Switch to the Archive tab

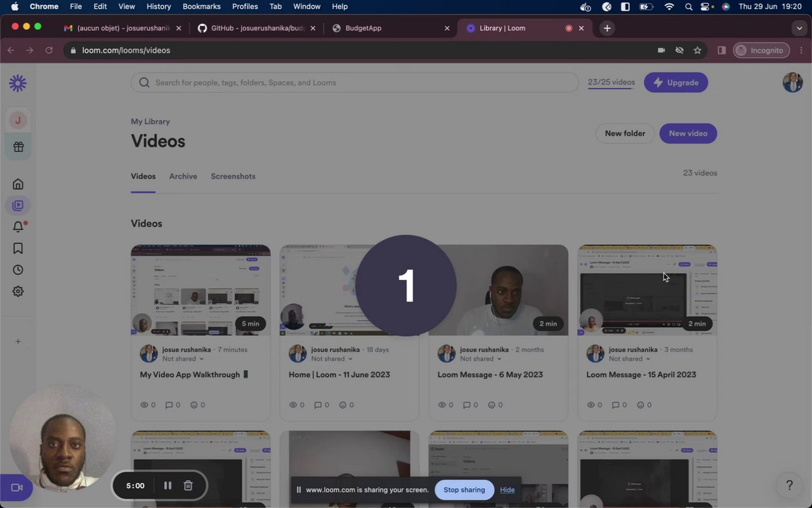tap(183, 177)
